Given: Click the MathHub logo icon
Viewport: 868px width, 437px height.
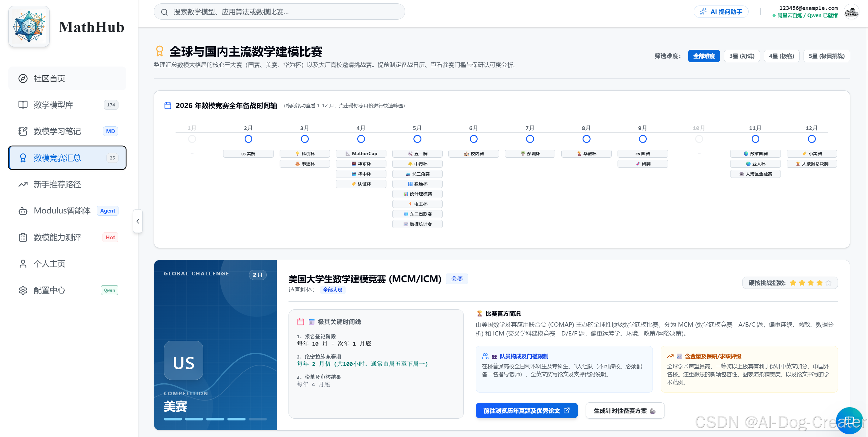Looking at the screenshot, I should coord(29,27).
